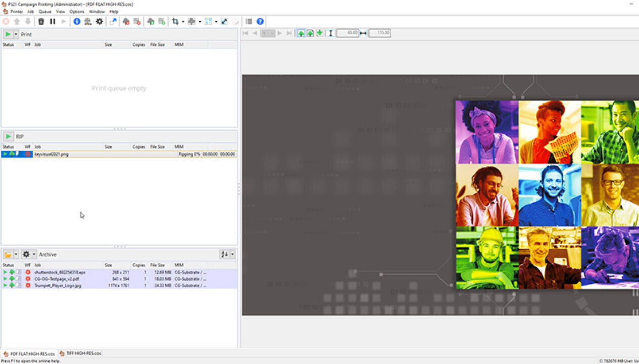Start the RIP queue with green play button
The image size is (639, 364).
8,137
